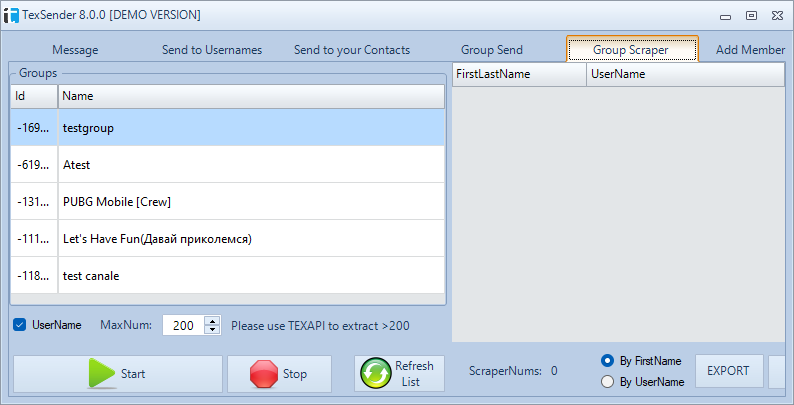Click the green Start play icon
The height and width of the screenshot is (405, 794).
click(101, 374)
